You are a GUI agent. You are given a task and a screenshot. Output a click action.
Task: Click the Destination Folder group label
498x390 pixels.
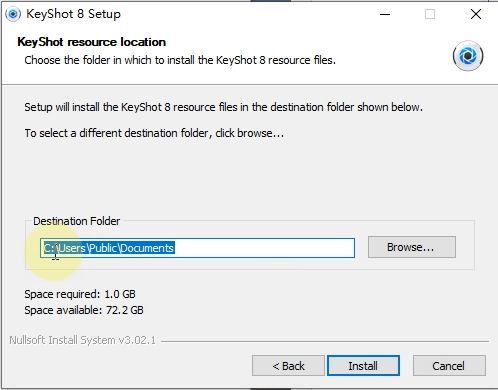click(x=77, y=221)
